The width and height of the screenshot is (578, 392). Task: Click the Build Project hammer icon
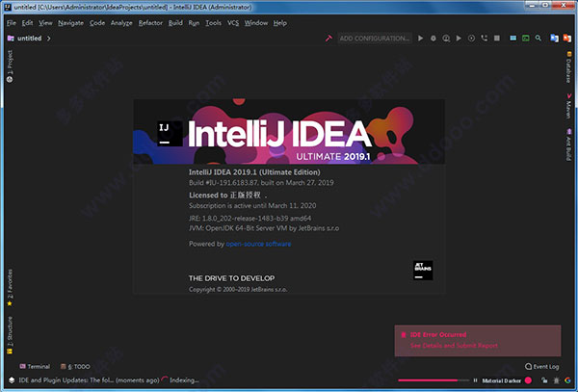pyautogui.click(x=328, y=39)
